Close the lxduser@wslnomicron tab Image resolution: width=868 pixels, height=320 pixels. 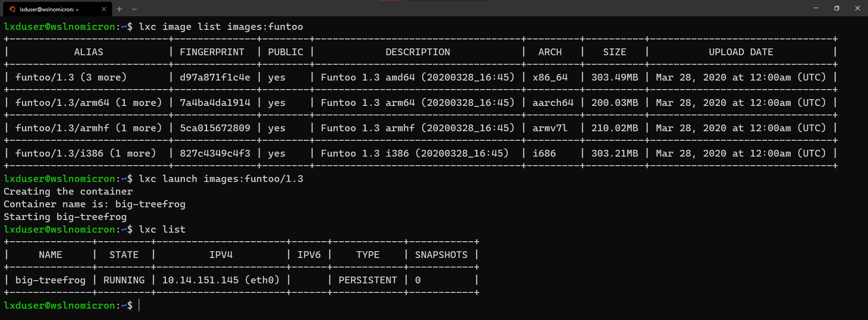point(104,9)
